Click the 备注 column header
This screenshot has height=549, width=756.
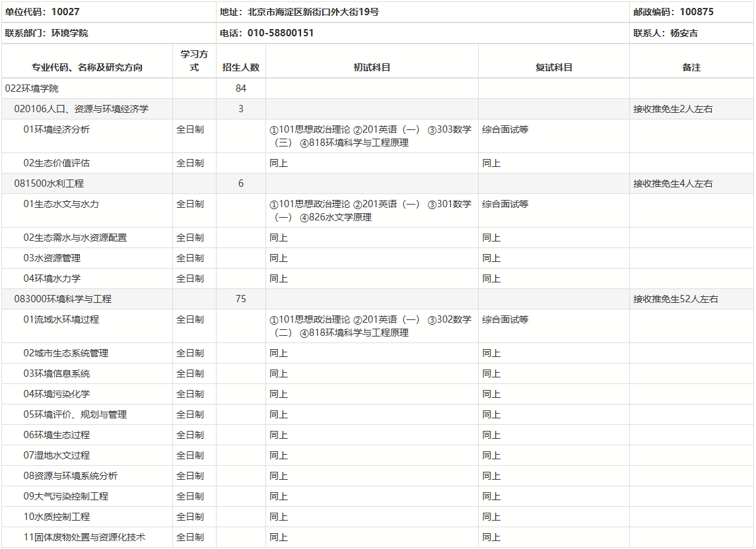click(691, 67)
